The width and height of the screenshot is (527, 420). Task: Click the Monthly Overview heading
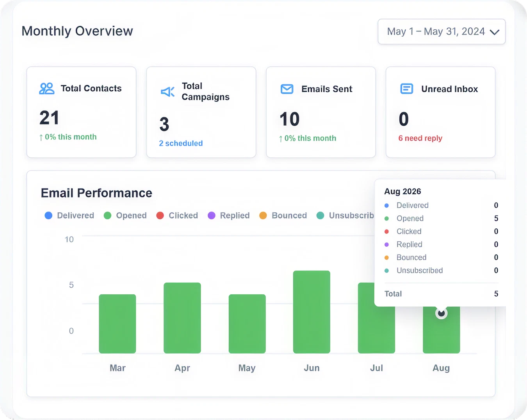click(x=77, y=31)
